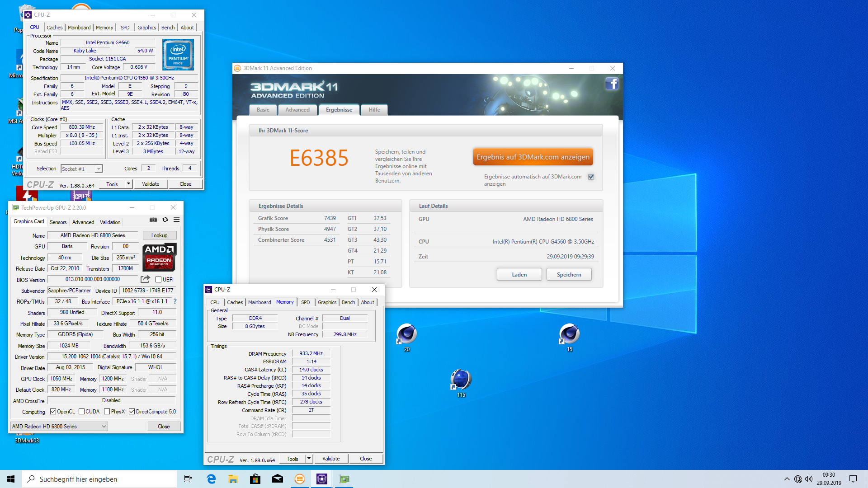Viewport: 868px width, 488px height.
Task: Open the Advanced tab in 3DMark 11
Action: [297, 110]
